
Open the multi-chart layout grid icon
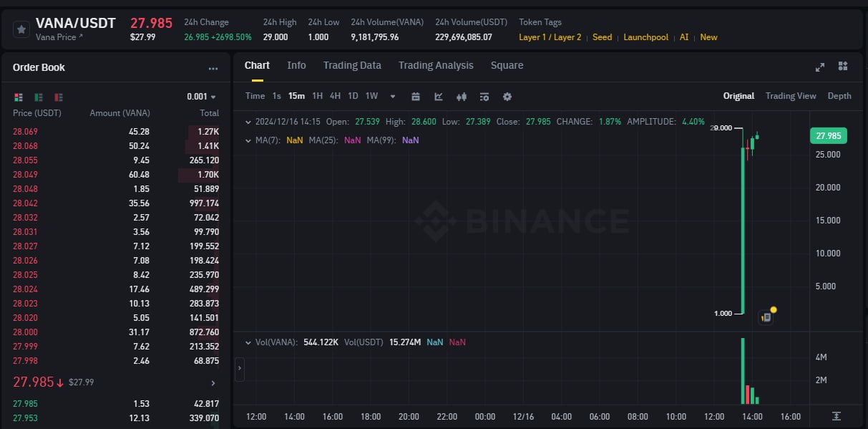tap(843, 66)
